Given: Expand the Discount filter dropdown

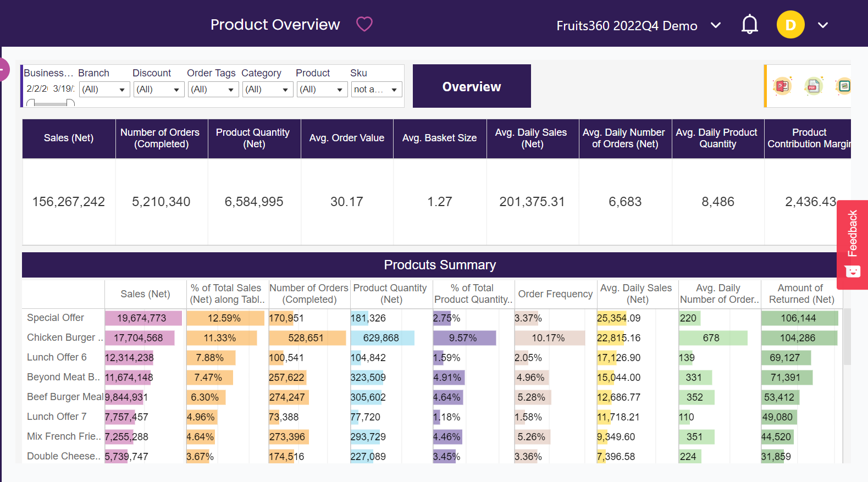Looking at the screenshot, I should tap(159, 90).
